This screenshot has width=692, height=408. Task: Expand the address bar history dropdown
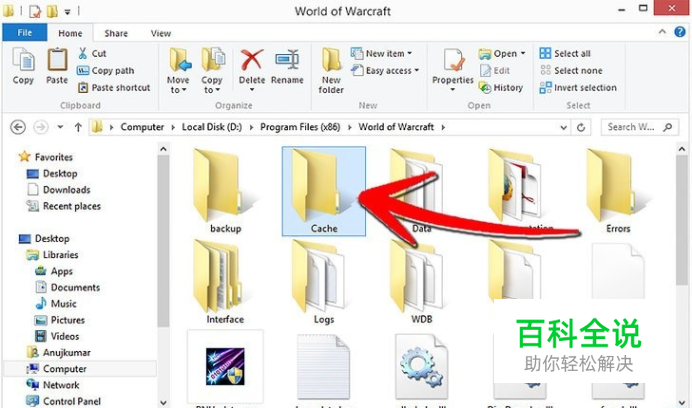pos(564,128)
